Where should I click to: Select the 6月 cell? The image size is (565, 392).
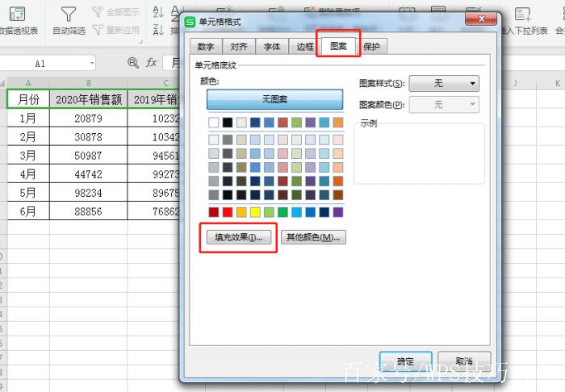(28, 211)
